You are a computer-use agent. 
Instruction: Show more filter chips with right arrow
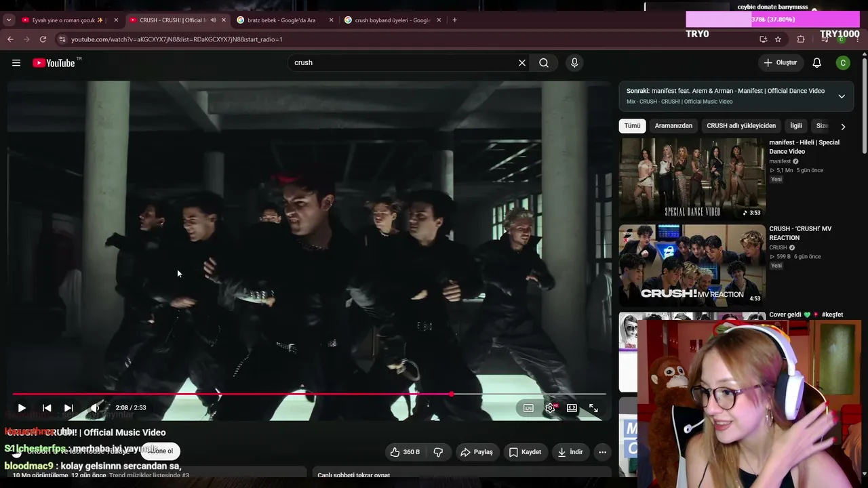(x=843, y=127)
